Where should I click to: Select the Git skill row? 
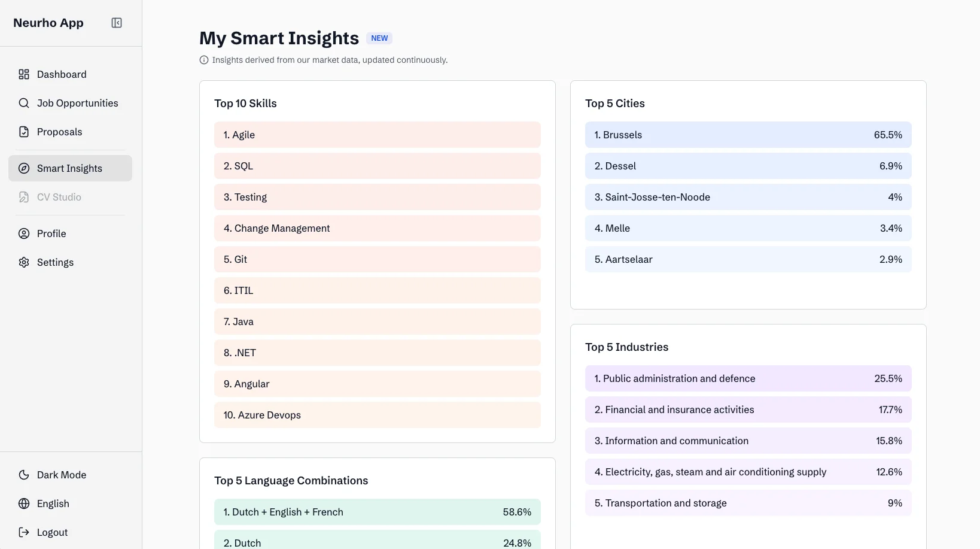[x=378, y=259]
